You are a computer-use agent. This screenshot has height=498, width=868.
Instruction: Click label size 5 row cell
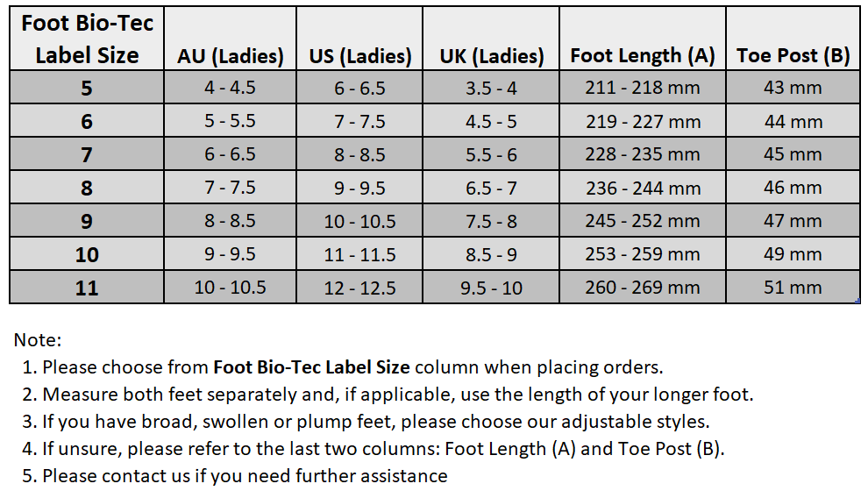(86, 89)
